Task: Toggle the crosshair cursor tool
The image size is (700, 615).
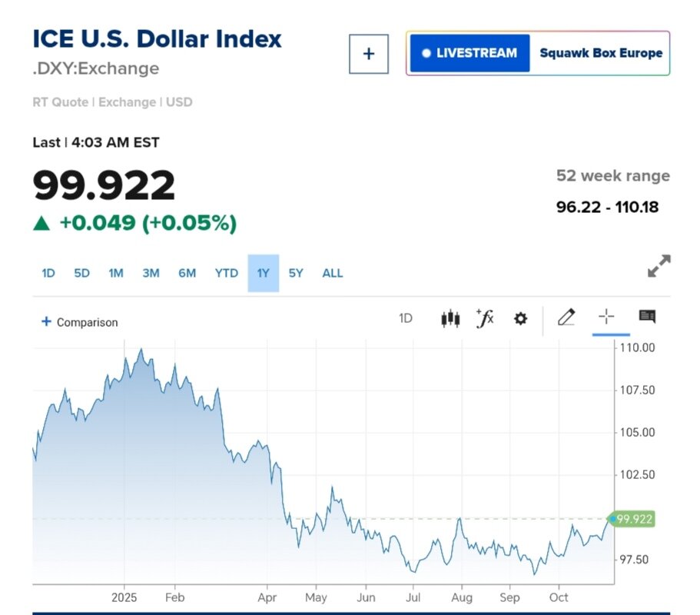Action: 606,317
